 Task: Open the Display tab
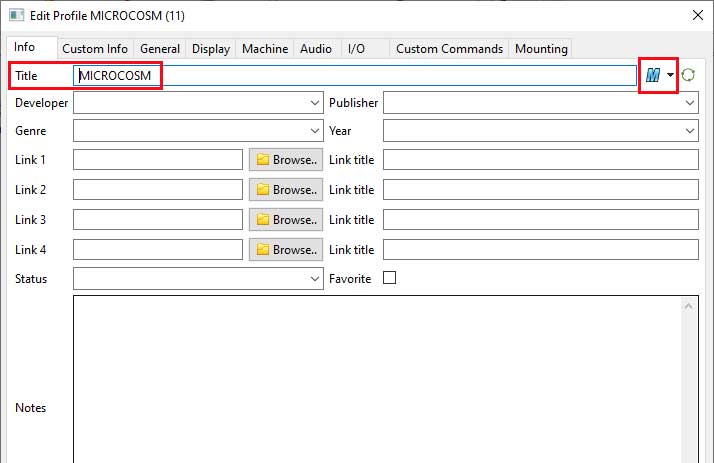coord(211,49)
